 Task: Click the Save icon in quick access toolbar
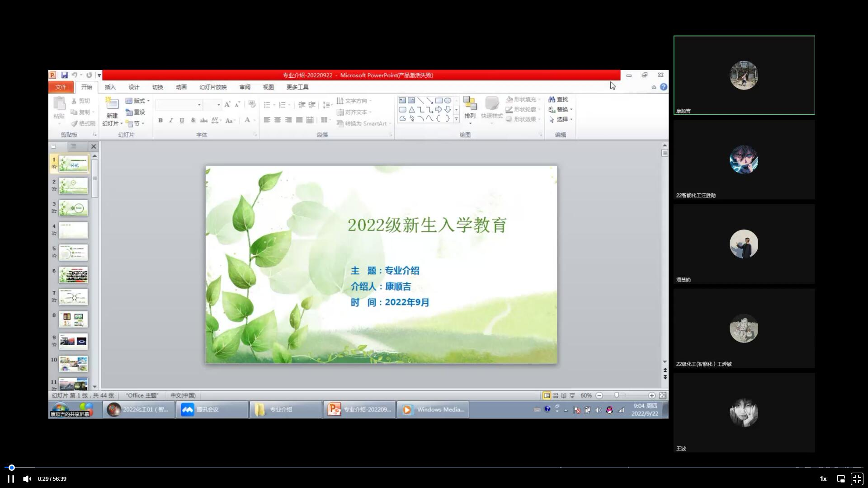click(x=64, y=75)
